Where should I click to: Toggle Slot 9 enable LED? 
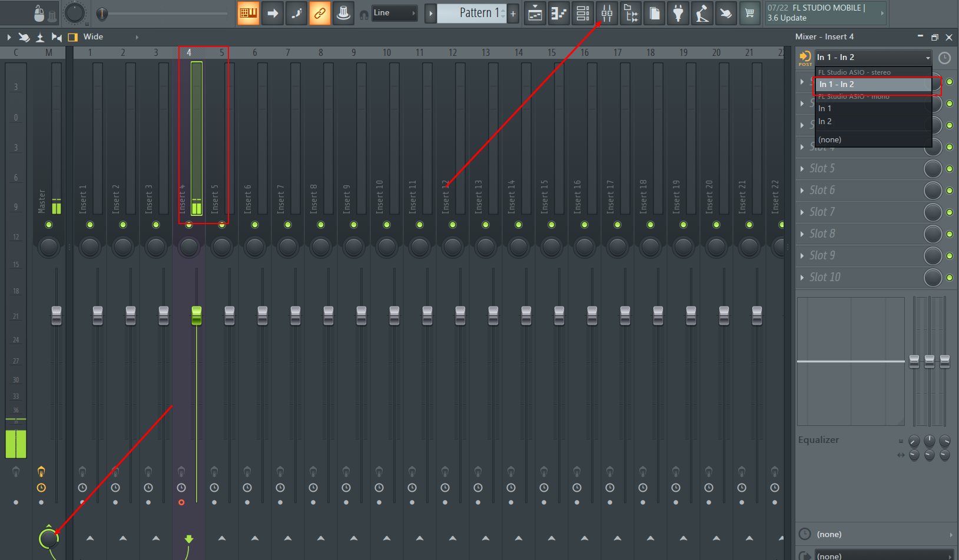pyautogui.click(x=950, y=256)
